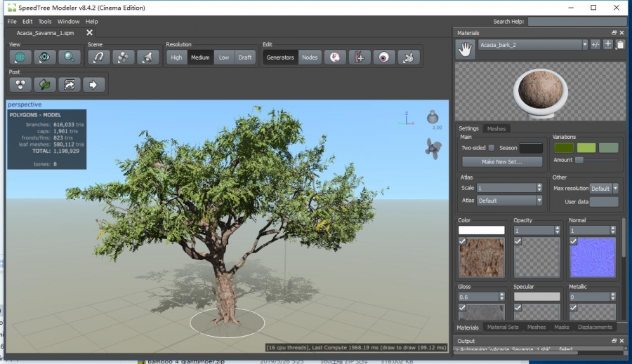Enable the Two-sided checkbox

(492, 148)
